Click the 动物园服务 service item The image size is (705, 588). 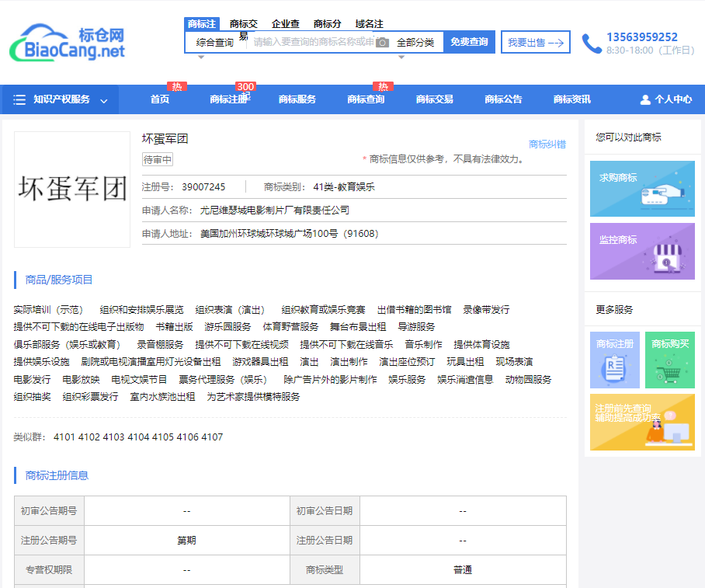(x=528, y=380)
